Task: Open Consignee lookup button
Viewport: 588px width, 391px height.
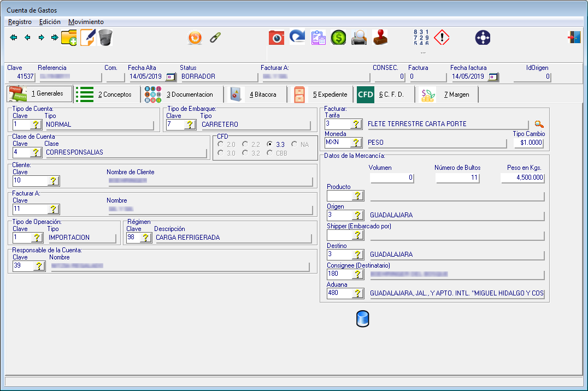Action: click(358, 275)
